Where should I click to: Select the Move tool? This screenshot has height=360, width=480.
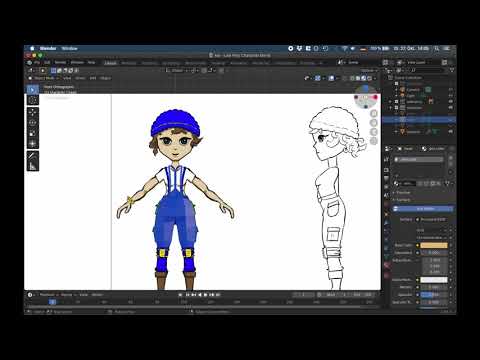point(33,112)
